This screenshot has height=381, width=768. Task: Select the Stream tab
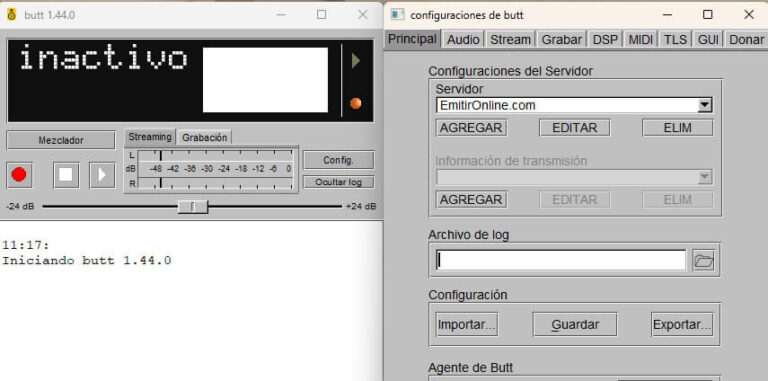(x=510, y=40)
